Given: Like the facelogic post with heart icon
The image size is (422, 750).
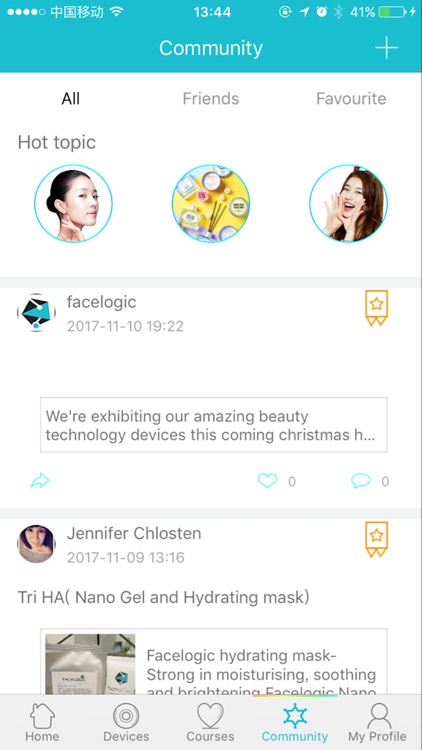Looking at the screenshot, I should pos(267,480).
